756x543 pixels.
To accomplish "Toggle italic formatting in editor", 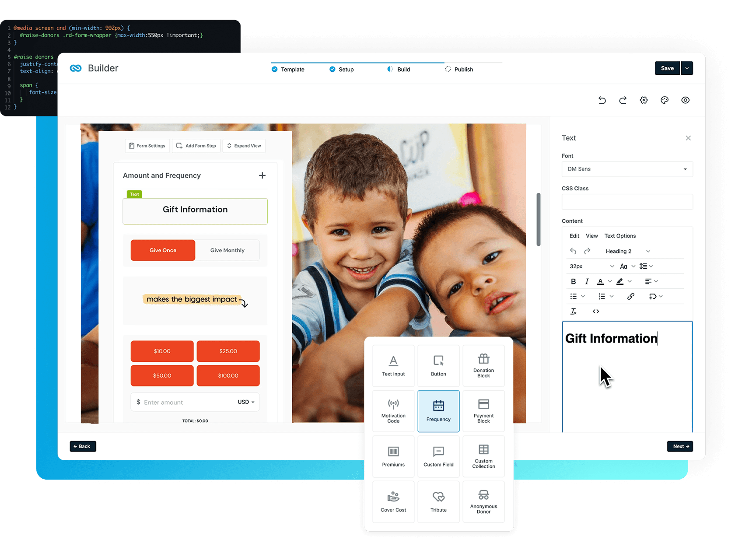I will (x=587, y=281).
